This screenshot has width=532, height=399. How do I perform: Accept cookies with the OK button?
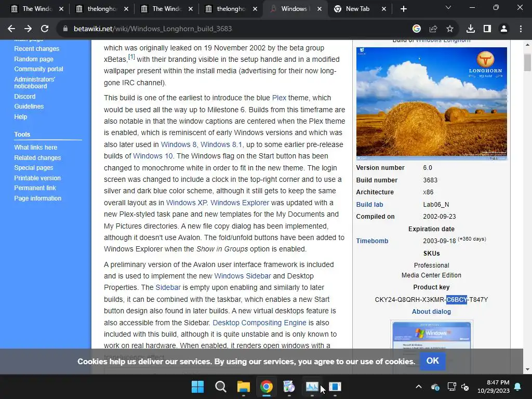433,361
